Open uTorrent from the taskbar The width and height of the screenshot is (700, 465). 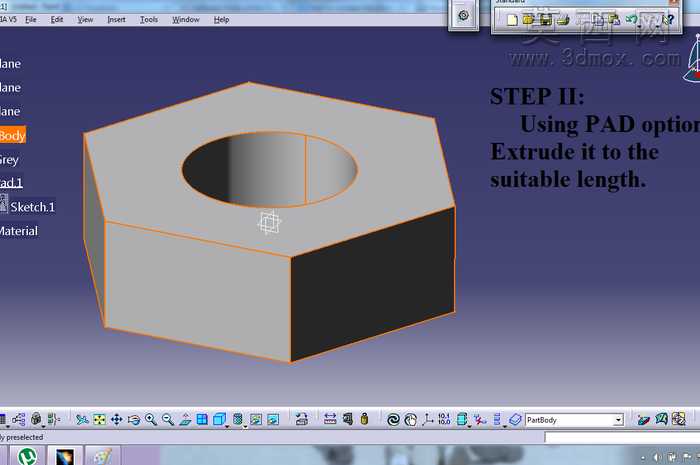click(27, 456)
